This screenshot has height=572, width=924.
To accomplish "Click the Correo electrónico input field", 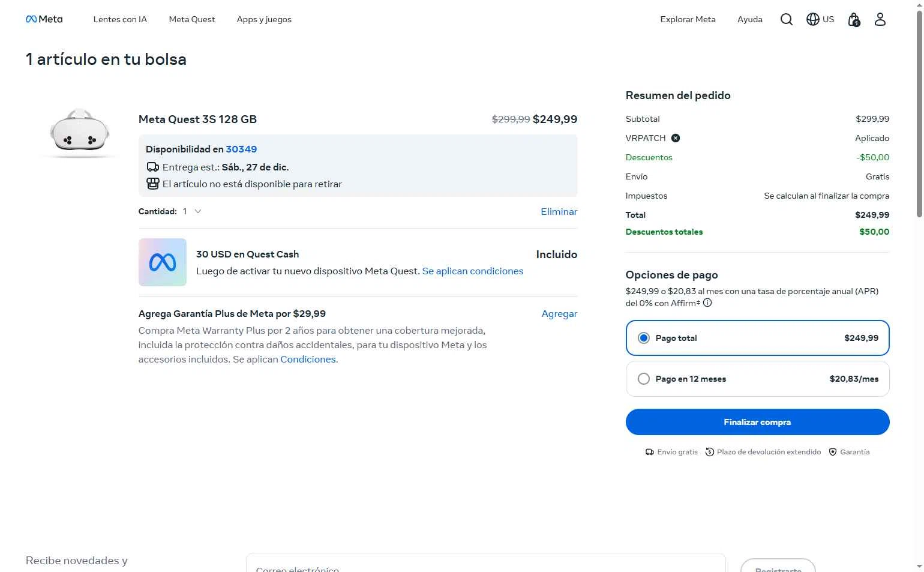I will pyautogui.click(x=485, y=563).
